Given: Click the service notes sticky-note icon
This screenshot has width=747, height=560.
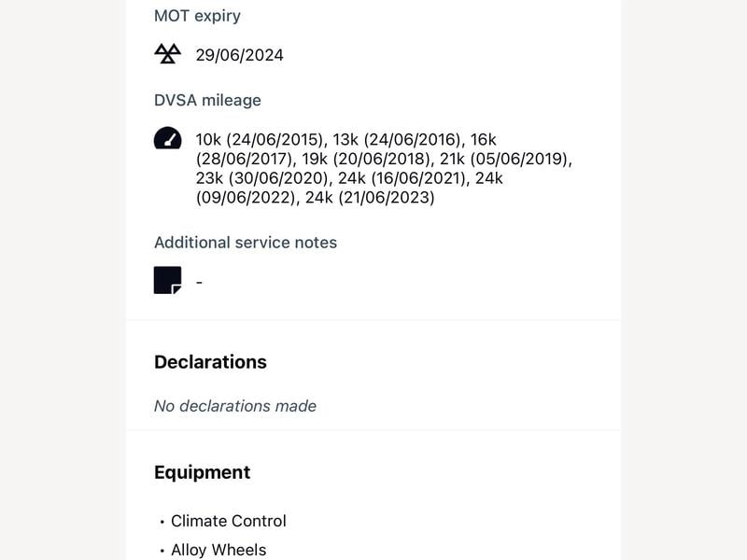Looking at the screenshot, I should (x=168, y=281).
